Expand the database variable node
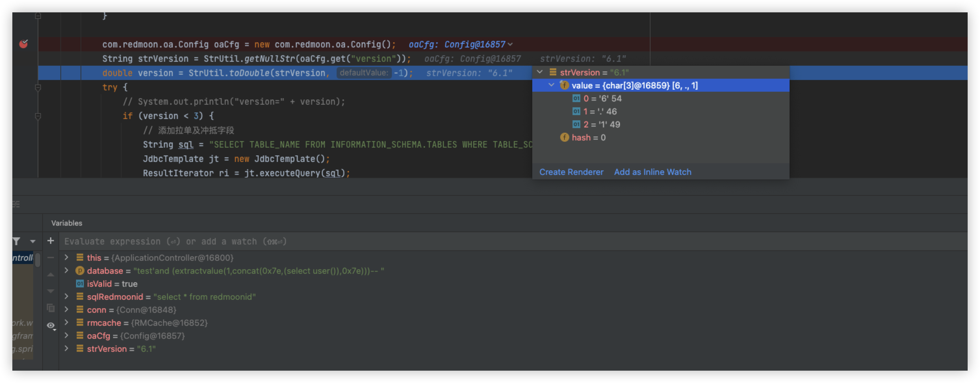This screenshot has width=980, height=383. (67, 270)
